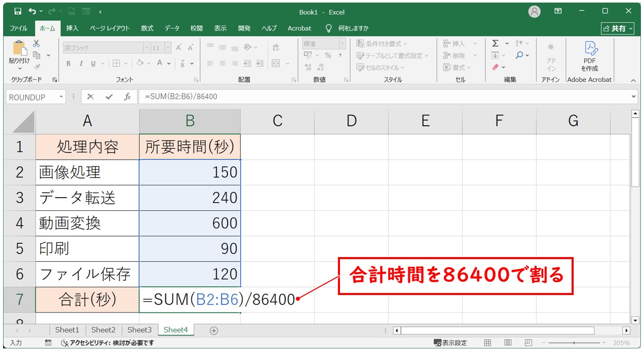
Task: Merge and center cells icon
Action: [276, 64]
